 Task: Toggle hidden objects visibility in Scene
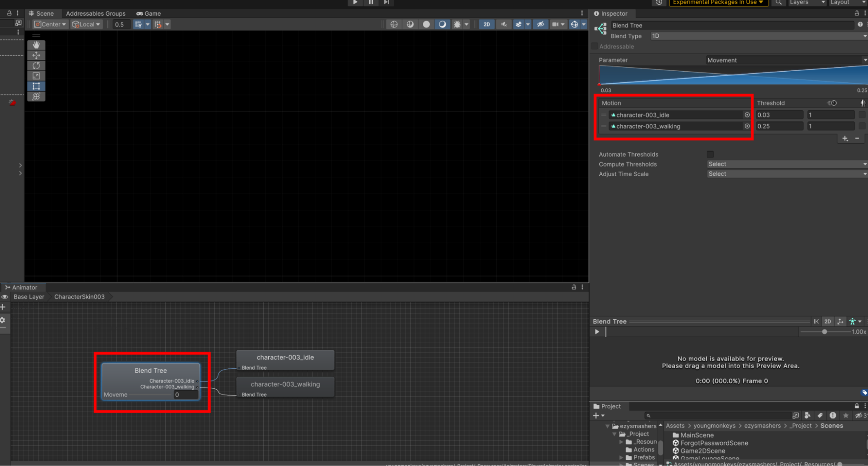pos(540,24)
